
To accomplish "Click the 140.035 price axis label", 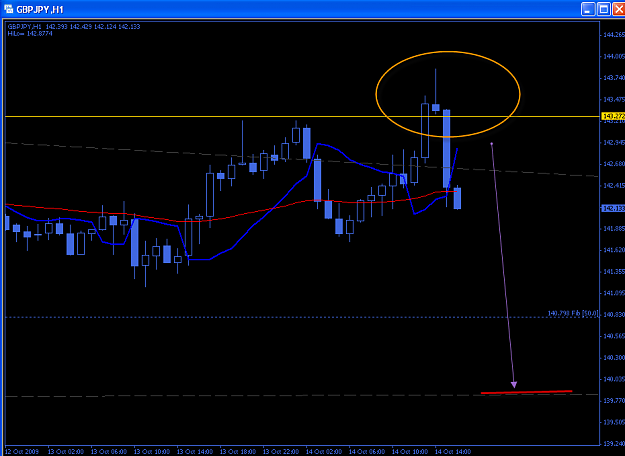I will tap(614, 379).
